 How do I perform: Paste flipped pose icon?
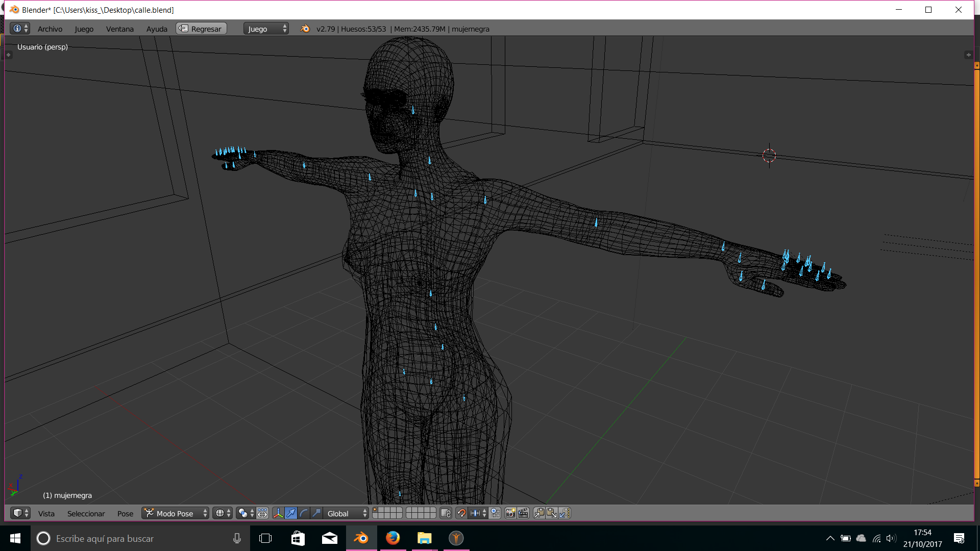click(x=564, y=513)
